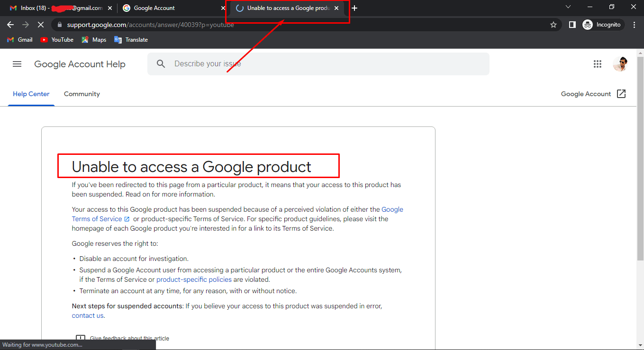Close the Unable to access tab
The width and height of the screenshot is (644, 350).
coord(336,8)
